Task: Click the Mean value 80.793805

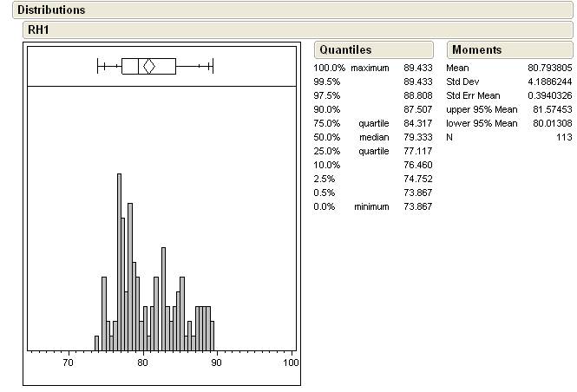Action: [550, 68]
